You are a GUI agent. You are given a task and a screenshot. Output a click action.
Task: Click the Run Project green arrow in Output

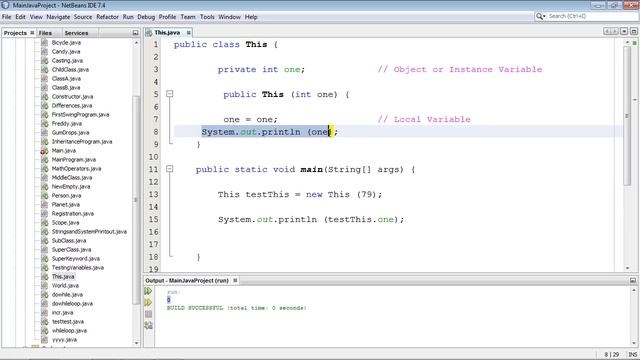click(148, 291)
